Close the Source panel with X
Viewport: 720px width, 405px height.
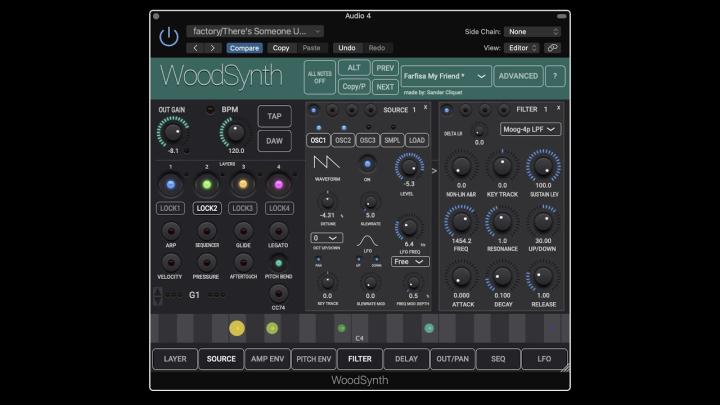425,107
